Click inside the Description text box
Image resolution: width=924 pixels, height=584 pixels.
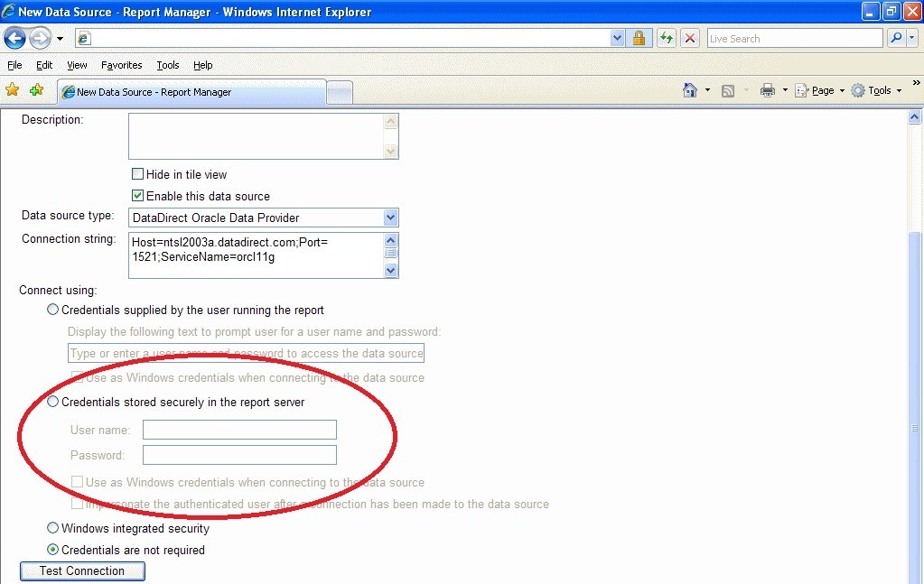click(256, 135)
